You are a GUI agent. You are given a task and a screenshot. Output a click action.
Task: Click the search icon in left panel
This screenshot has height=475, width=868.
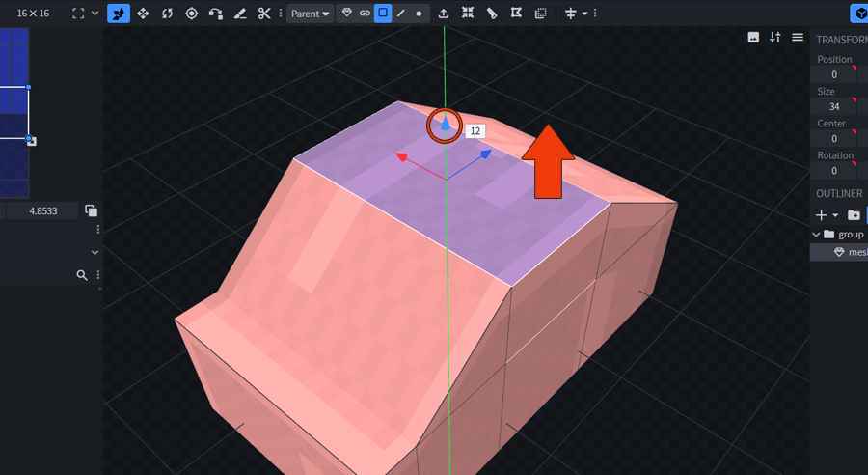pos(82,275)
